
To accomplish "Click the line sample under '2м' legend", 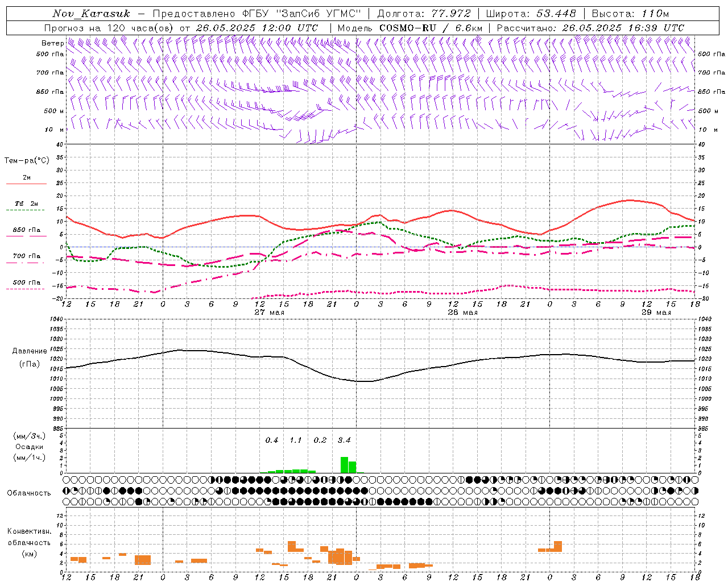I will (26, 184).
